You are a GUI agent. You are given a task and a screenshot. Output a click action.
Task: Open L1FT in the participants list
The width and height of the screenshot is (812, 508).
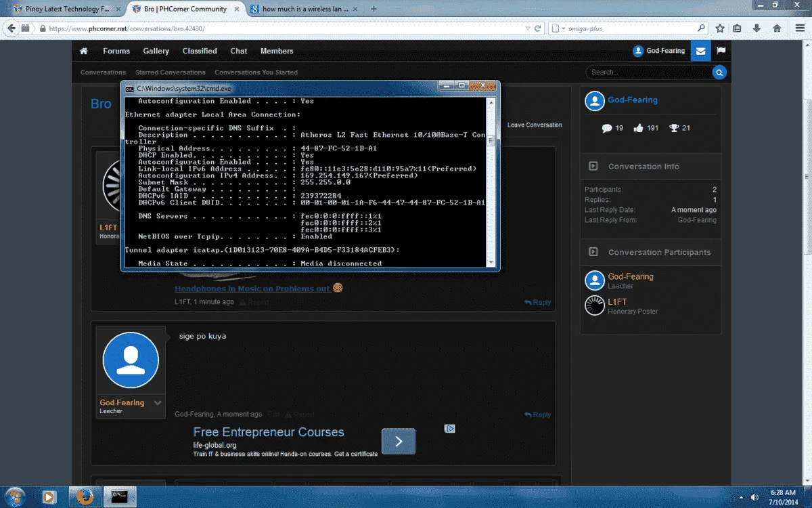pyautogui.click(x=617, y=302)
